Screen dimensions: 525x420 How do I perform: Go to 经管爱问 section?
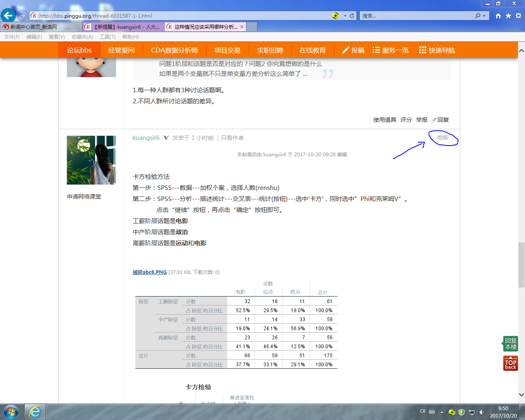tap(121, 50)
